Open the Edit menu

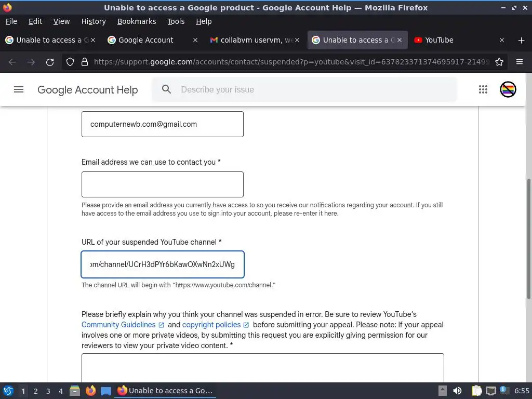[35, 21]
